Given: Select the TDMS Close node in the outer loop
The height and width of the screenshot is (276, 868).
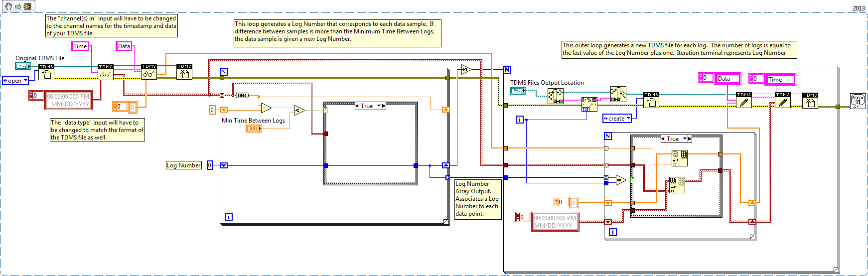Looking at the screenshot, I should 810,101.
